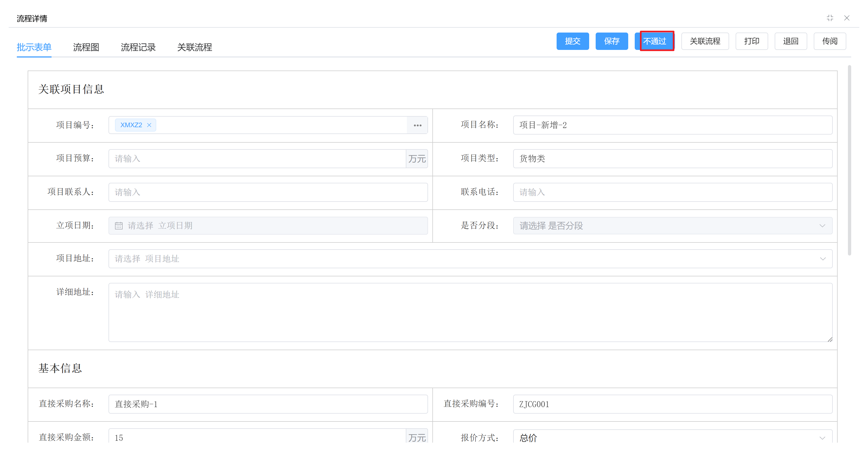Focus the 项目预算 input field
Viewport: 868px width, 460px height.
(257, 159)
